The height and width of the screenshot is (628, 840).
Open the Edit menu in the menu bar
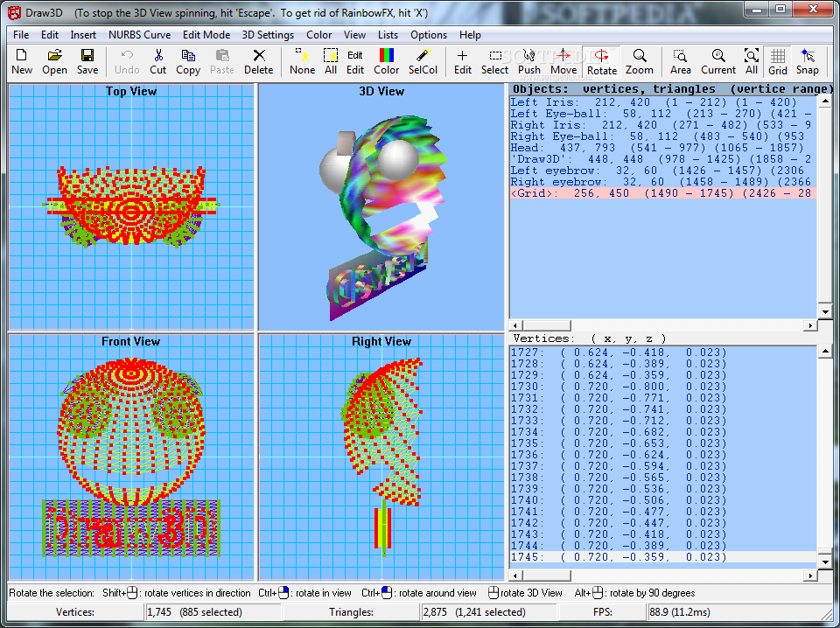pyautogui.click(x=50, y=35)
